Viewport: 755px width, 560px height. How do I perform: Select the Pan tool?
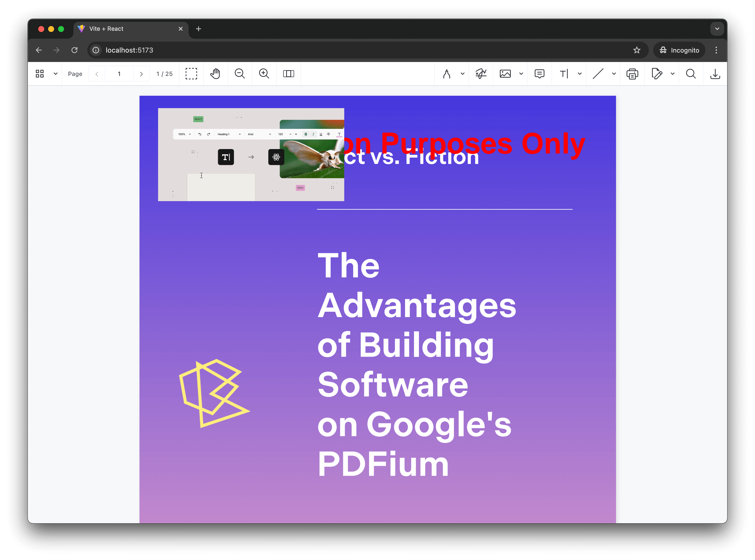click(215, 74)
